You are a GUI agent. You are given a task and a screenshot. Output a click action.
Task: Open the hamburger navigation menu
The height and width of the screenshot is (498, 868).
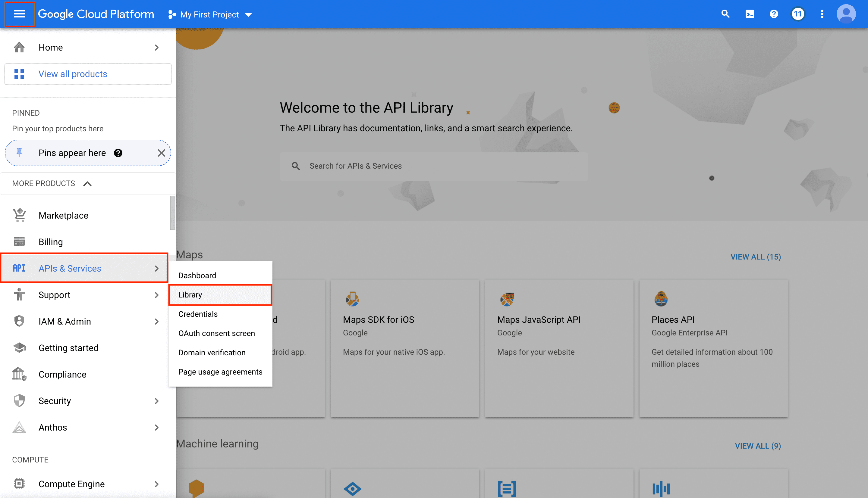[x=19, y=14]
